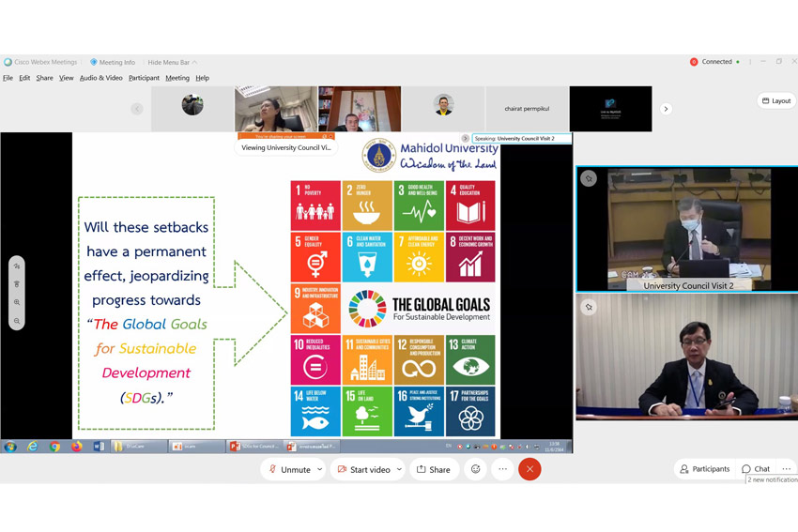Click the red leave meeting icon
Screen dimensions: 798x532
529,469
